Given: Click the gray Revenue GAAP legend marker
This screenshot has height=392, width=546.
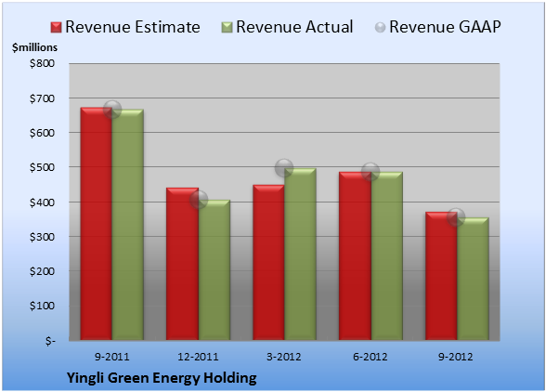Looking at the screenshot, I should click(380, 28).
